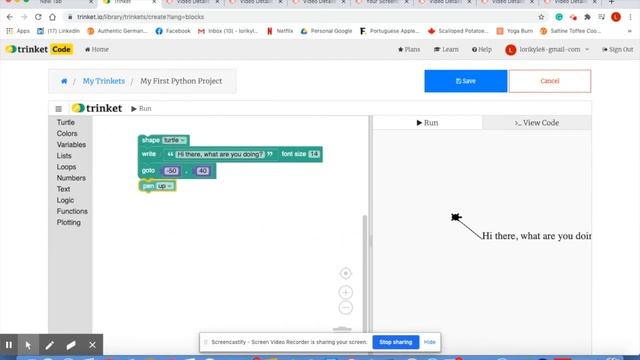Cancel editing the trinket
This screenshot has width=640, height=360.
coord(550,81)
